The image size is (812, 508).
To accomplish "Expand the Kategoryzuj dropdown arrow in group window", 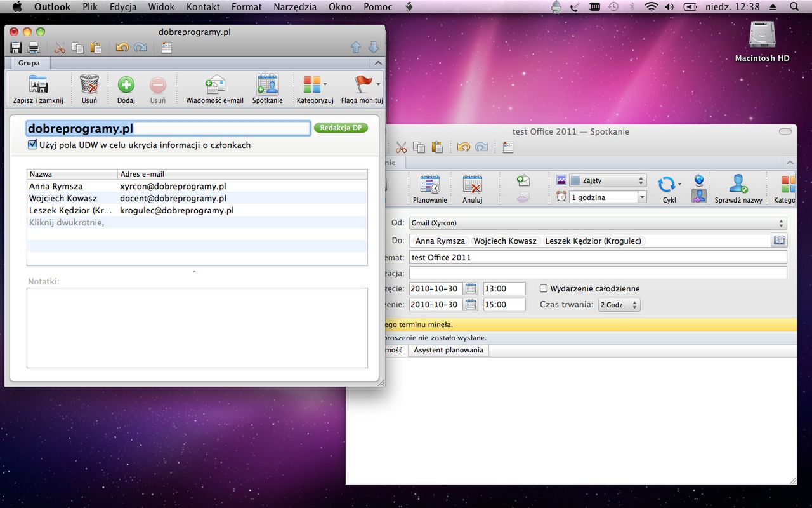I will (325, 84).
